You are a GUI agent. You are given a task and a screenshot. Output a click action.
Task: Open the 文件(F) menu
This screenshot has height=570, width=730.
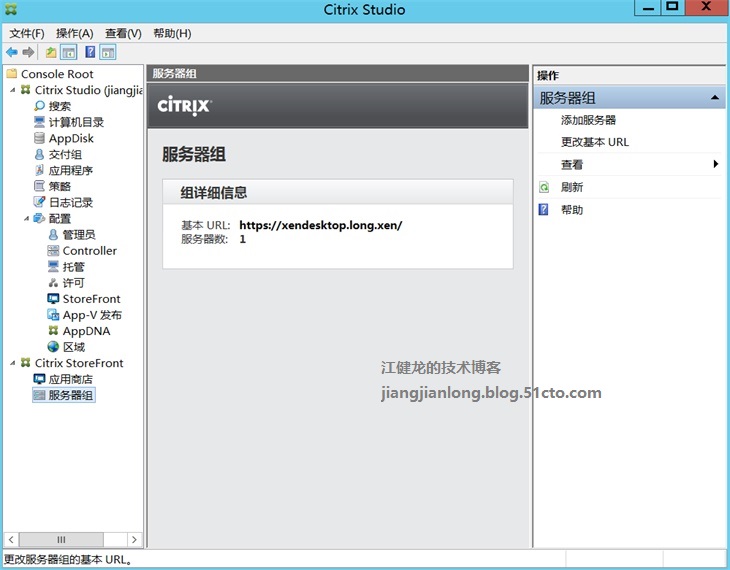coord(27,34)
